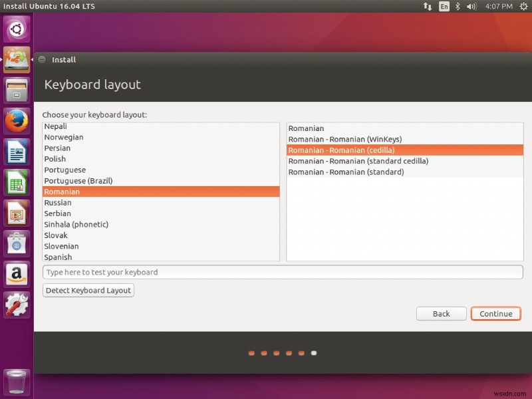Image resolution: width=532 pixels, height=399 pixels.
Task: Click the volume icon in the top panel
Action: tap(471, 6)
